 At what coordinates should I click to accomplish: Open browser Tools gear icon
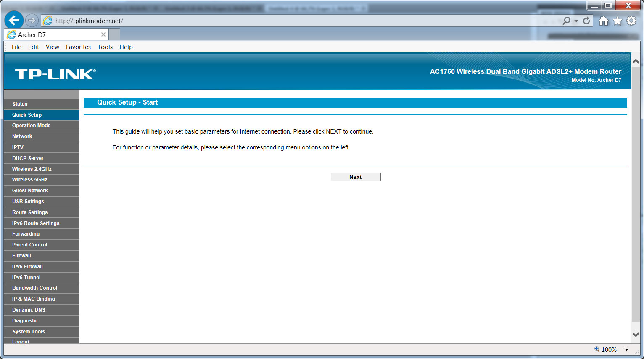pos(631,21)
